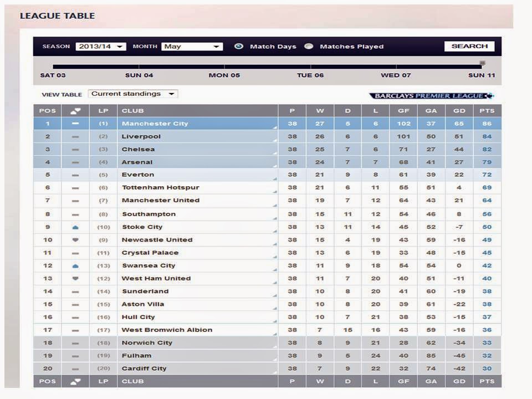Image resolution: width=532 pixels, height=399 pixels.
Task: Jump to SAT 03 on the timeline
Action: 53,75
